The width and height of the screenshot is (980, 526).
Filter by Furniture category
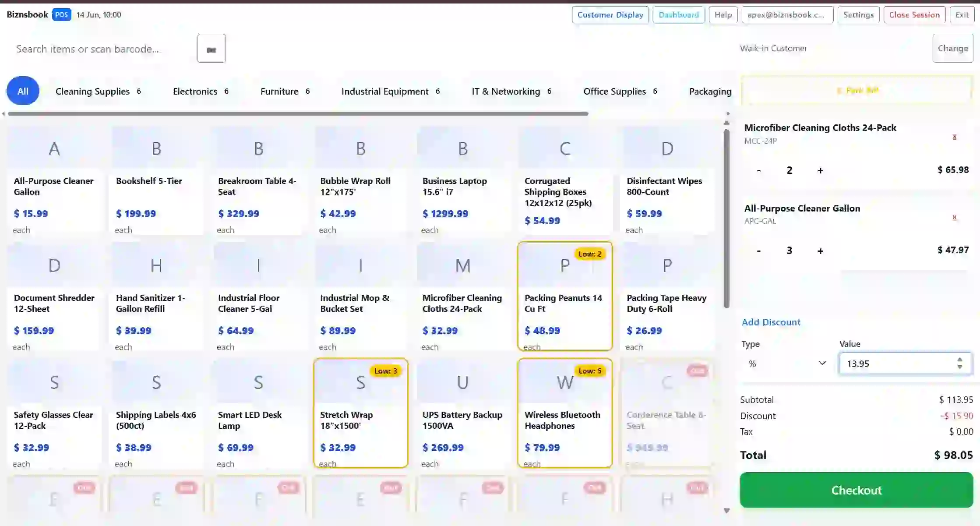tap(285, 91)
